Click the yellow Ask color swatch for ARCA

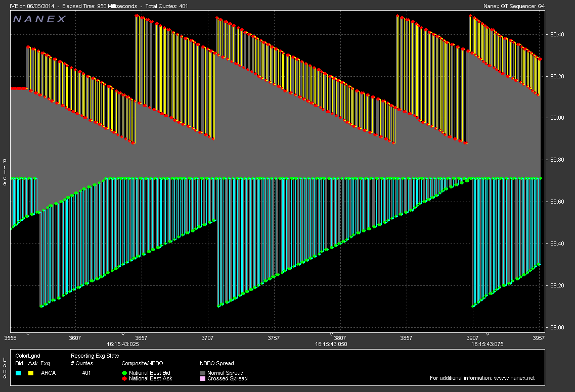(31, 373)
